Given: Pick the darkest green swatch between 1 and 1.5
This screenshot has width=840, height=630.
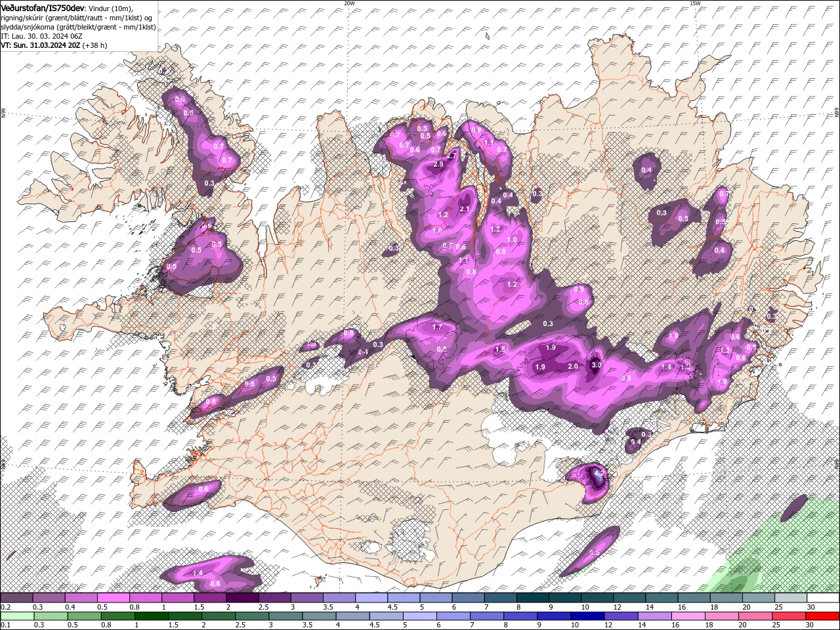Looking at the screenshot, I should click(x=151, y=616).
